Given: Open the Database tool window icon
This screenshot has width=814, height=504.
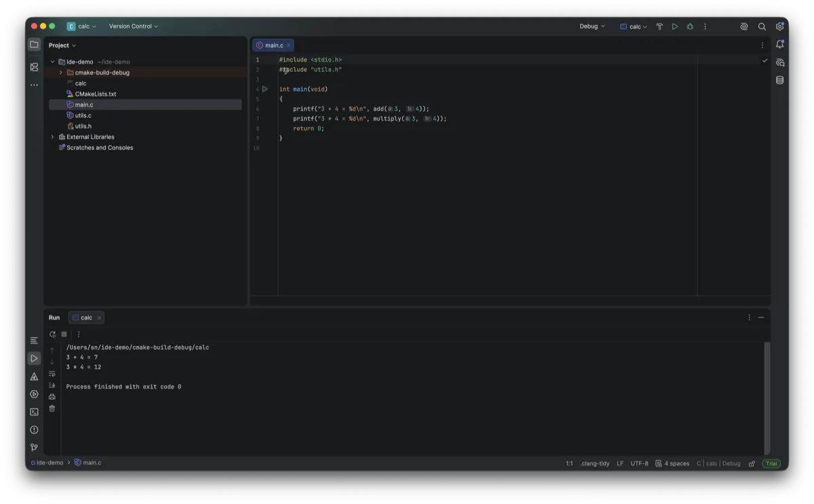Looking at the screenshot, I should (780, 80).
